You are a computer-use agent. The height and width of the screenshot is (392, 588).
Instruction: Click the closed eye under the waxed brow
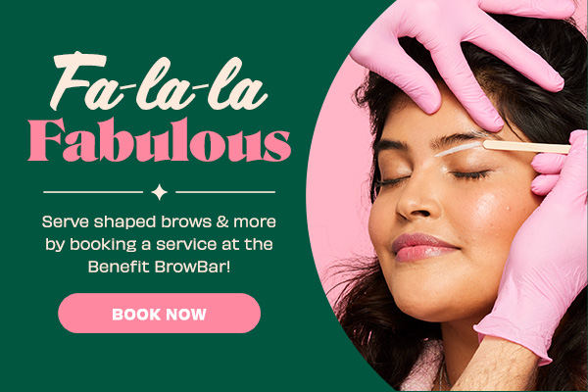pyautogui.click(x=470, y=173)
